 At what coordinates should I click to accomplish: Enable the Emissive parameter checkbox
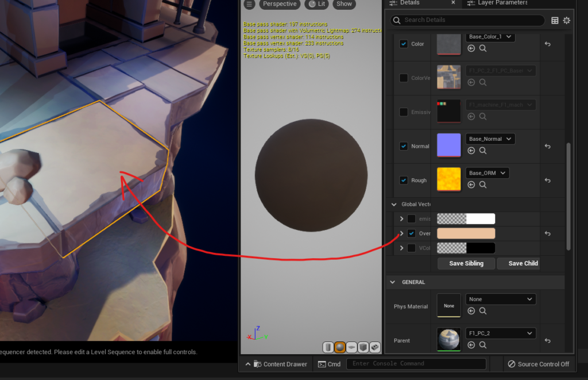[403, 111]
